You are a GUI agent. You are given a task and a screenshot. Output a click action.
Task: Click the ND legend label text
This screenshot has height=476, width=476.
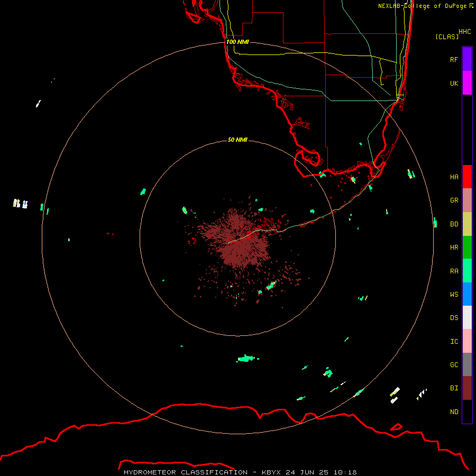[454, 412]
